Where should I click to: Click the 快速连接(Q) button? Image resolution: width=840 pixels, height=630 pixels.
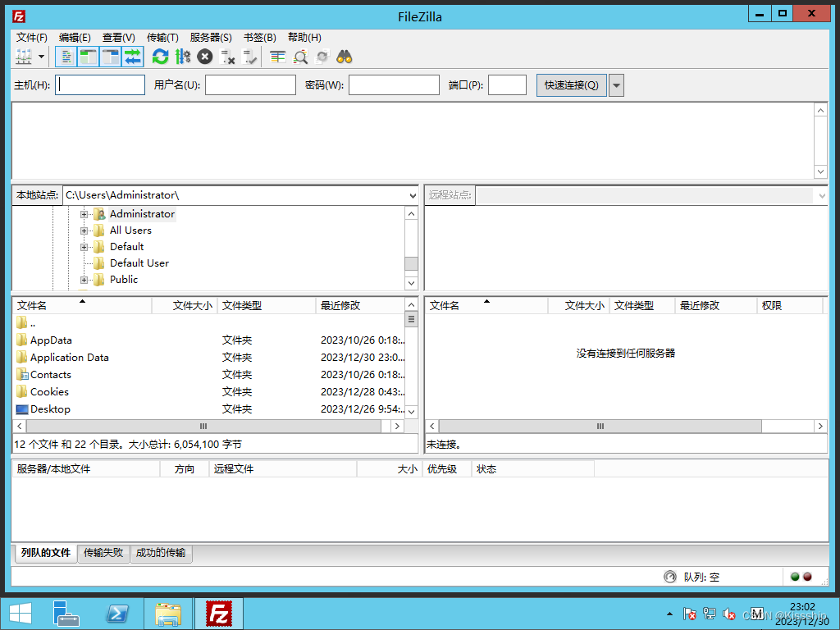pyautogui.click(x=572, y=85)
